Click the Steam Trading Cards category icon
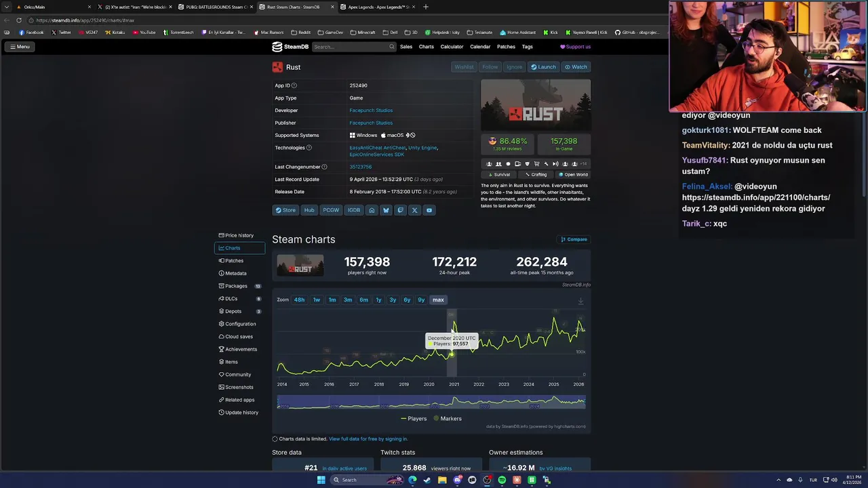 pyautogui.click(x=517, y=164)
